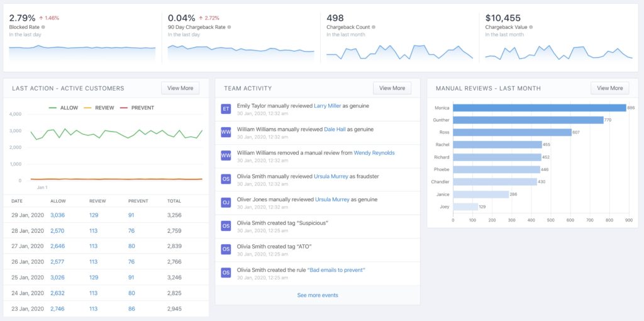This screenshot has height=321, width=644.
Task: Click Rachel's bar in Manual Reviews chart
Action: tap(497, 145)
